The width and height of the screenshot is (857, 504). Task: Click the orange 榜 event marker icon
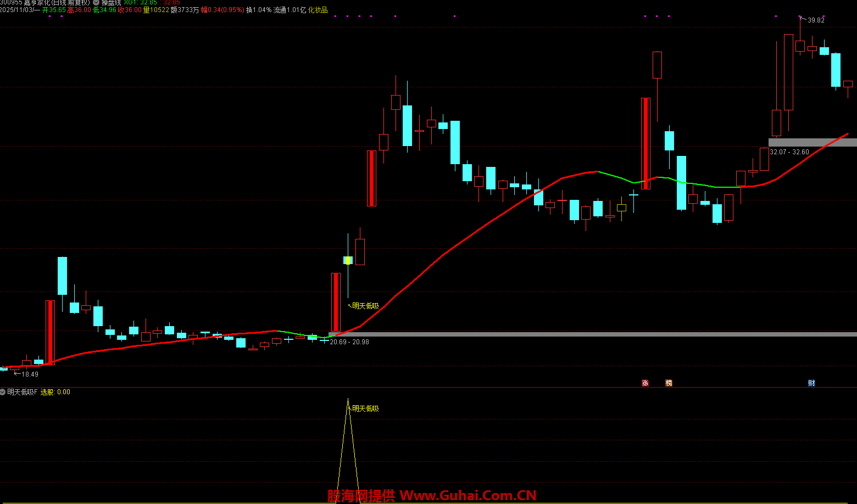point(669,383)
